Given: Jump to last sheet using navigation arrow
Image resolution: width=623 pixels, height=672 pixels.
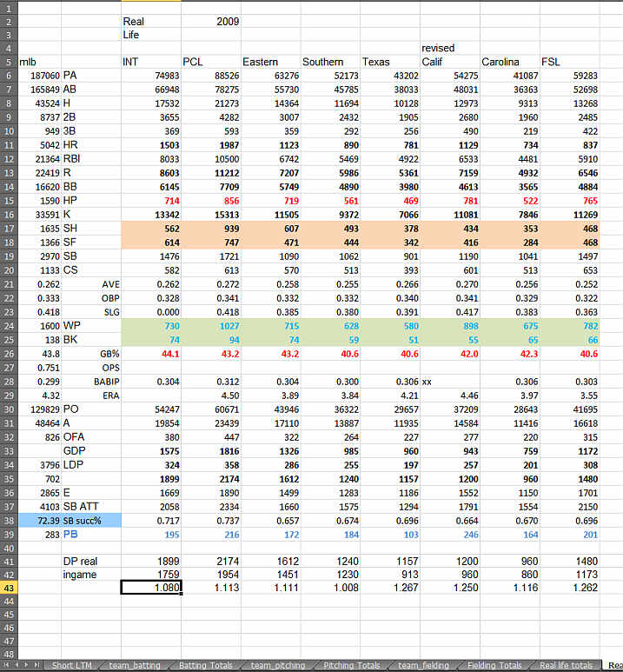Looking at the screenshot, I should tap(36, 665).
